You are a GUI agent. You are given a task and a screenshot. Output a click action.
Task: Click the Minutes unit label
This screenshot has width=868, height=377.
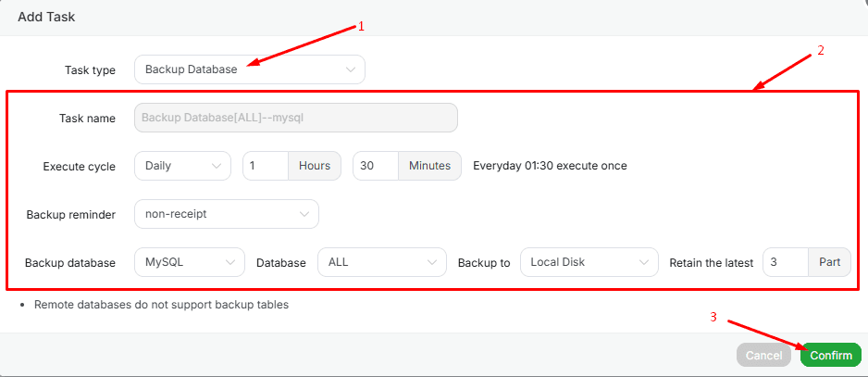(429, 166)
